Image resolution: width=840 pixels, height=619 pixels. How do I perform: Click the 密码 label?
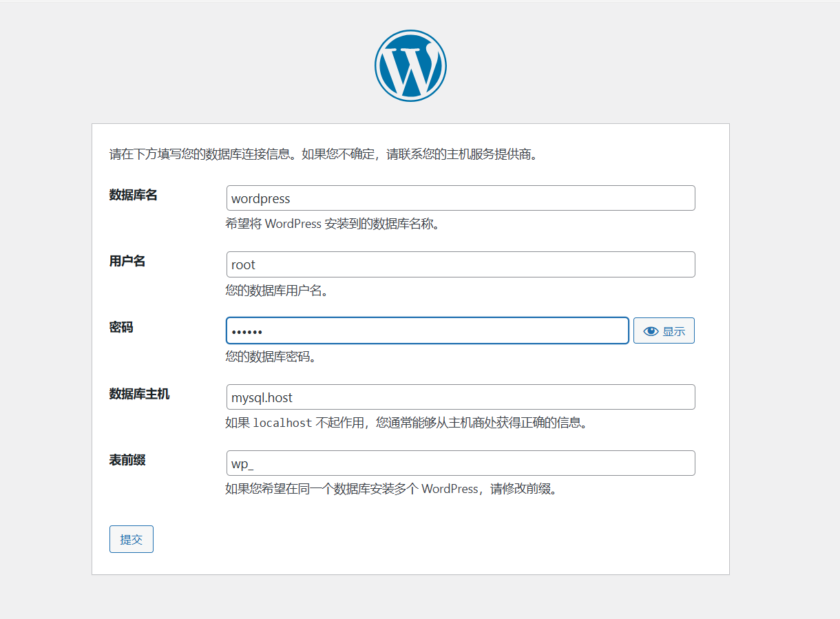coord(121,327)
